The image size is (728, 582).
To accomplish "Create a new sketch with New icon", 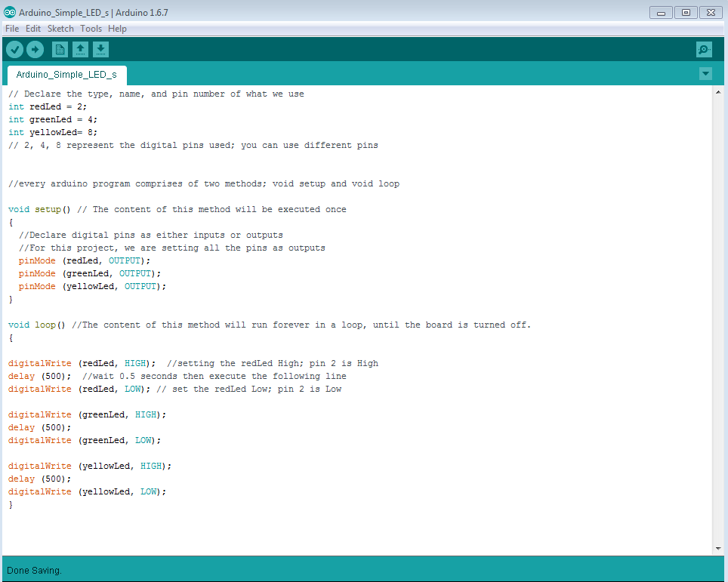I will click(x=60, y=50).
